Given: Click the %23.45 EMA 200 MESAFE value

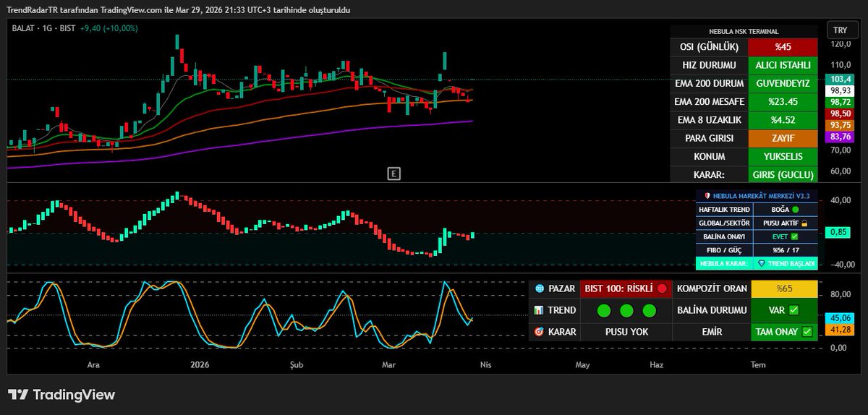Looking at the screenshot, I should tap(783, 102).
